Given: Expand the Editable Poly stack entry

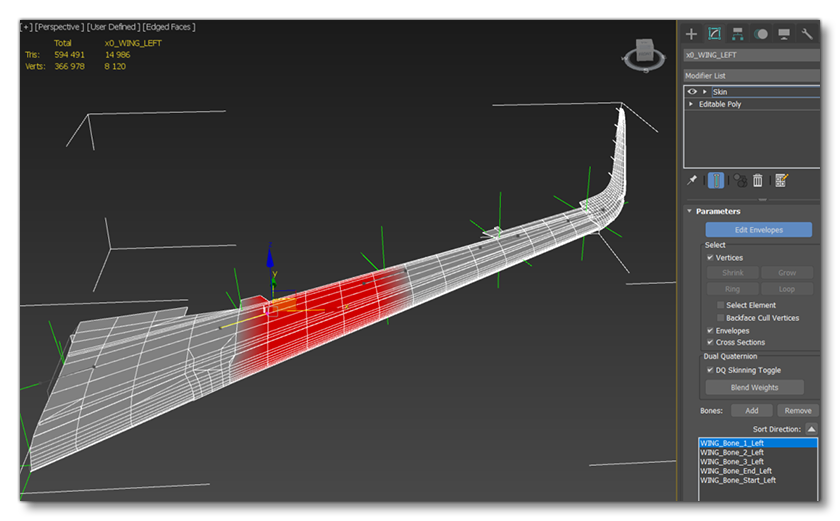Looking at the screenshot, I should point(691,104).
